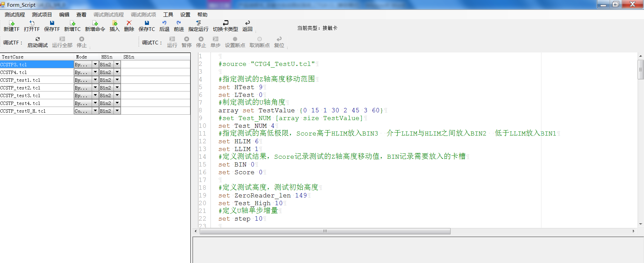Select the CCSTP_test2.tcl test case

pyautogui.click(x=37, y=87)
